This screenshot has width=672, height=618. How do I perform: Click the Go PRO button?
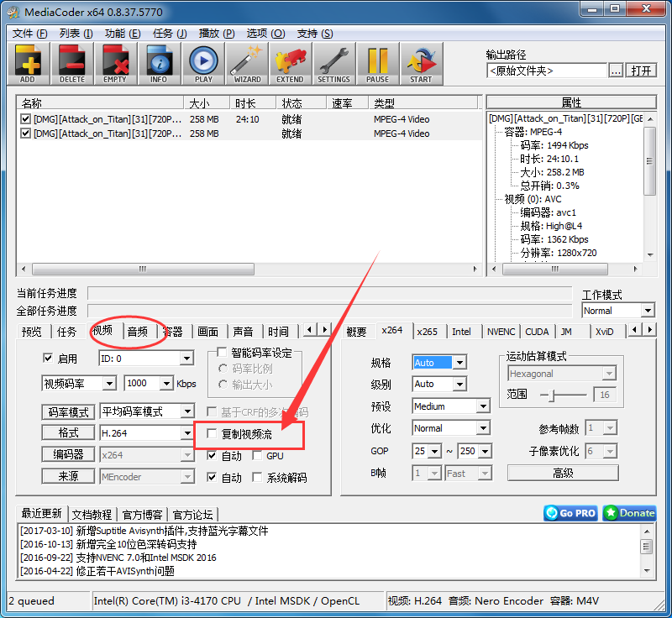click(570, 513)
